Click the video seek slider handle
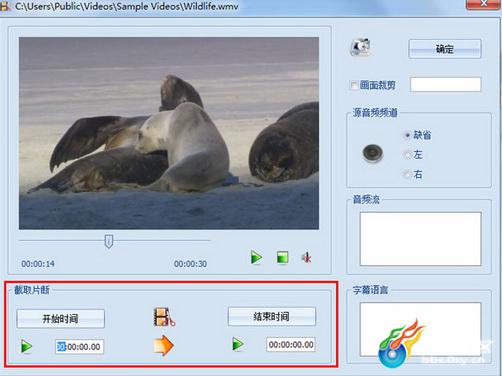 point(109,241)
